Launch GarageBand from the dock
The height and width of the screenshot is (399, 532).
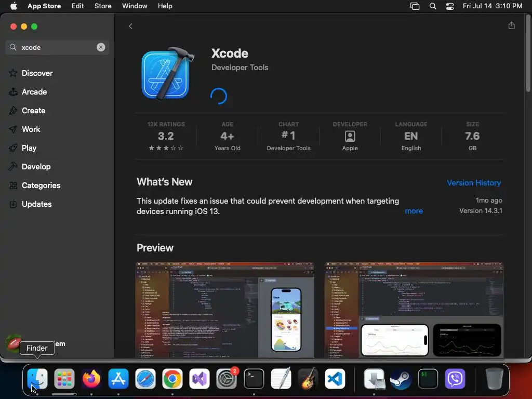(308, 379)
